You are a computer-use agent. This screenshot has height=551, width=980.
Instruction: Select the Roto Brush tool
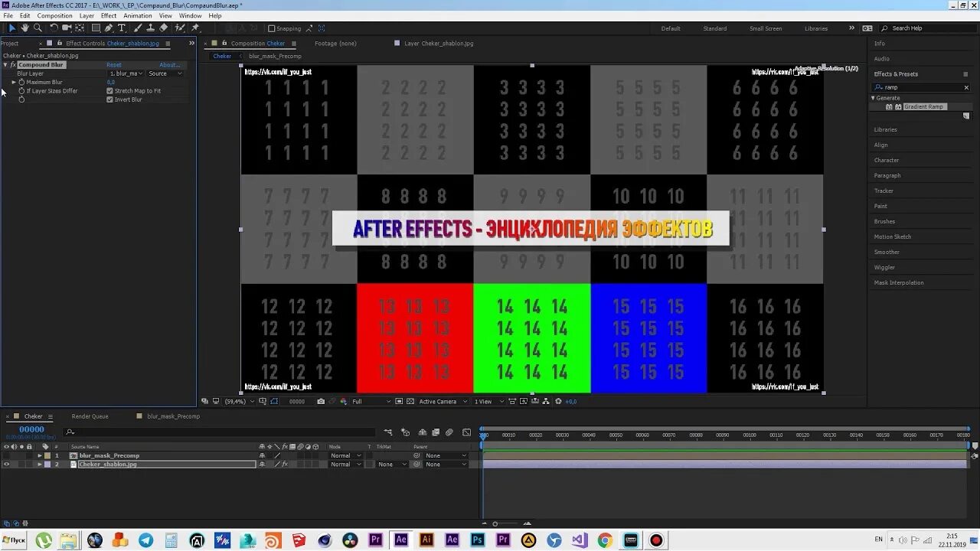tap(180, 28)
